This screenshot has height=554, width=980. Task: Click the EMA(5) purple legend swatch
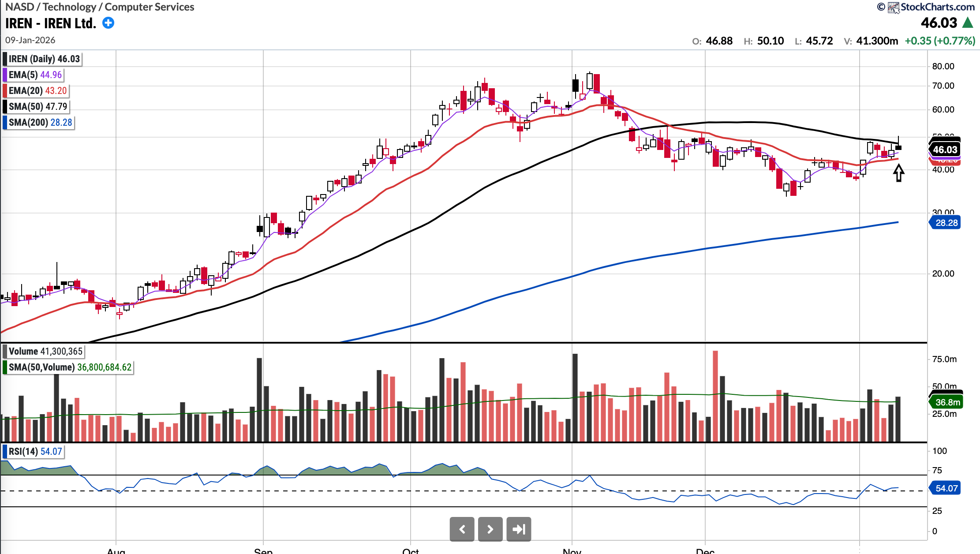tap(5, 75)
